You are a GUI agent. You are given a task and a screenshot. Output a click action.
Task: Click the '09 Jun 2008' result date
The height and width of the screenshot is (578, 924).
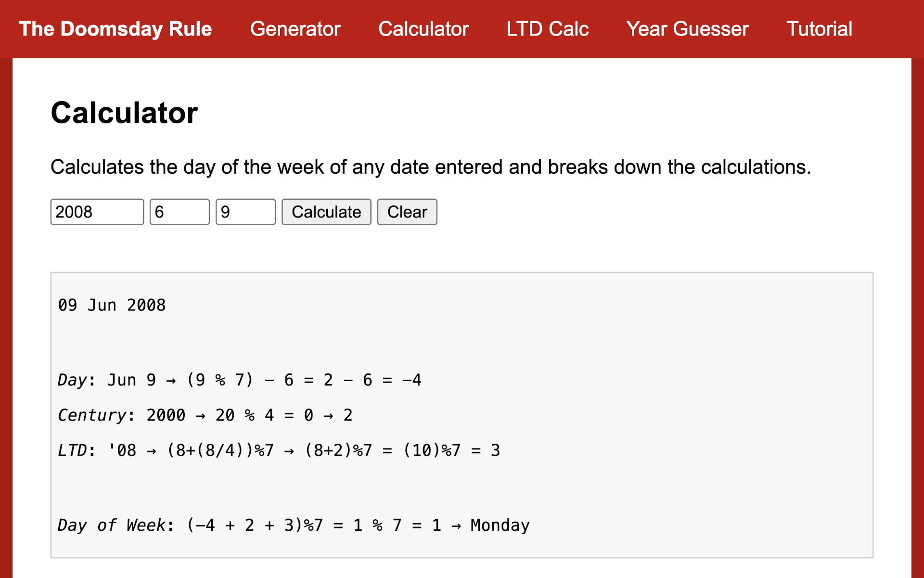click(x=112, y=305)
